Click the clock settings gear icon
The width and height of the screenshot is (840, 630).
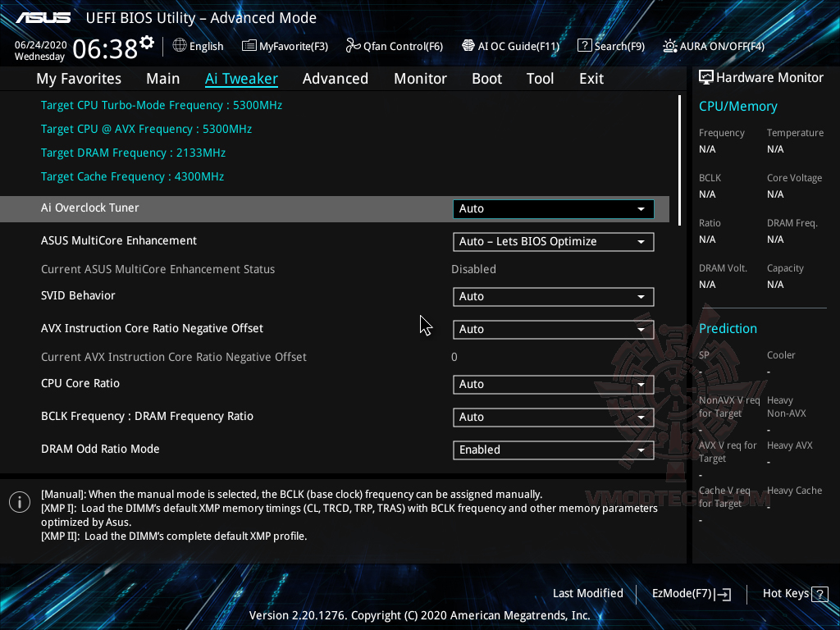145,40
